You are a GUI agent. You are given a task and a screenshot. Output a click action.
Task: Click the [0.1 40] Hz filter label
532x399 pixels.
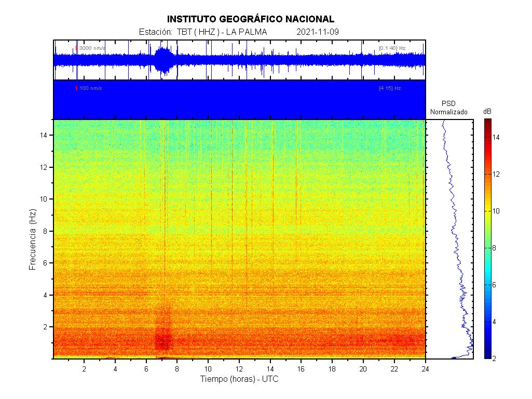392,48
